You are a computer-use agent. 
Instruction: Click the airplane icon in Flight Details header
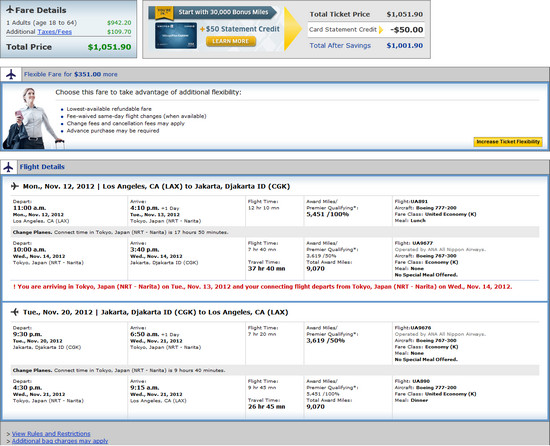(x=8, y=167)
